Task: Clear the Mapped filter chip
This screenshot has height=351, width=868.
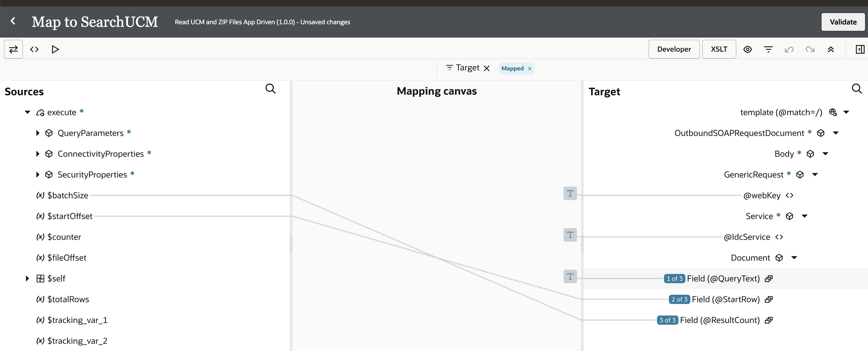Action: click(530, 68)
